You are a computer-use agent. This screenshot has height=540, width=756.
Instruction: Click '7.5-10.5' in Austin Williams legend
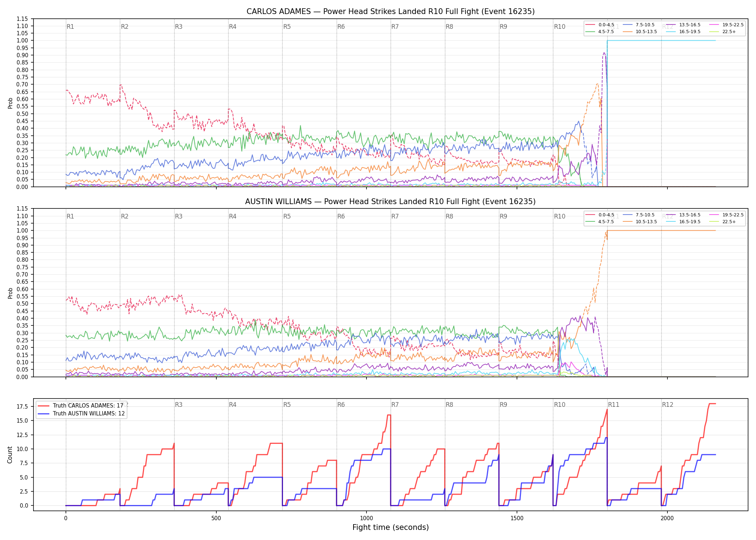[x=645, y=215]
